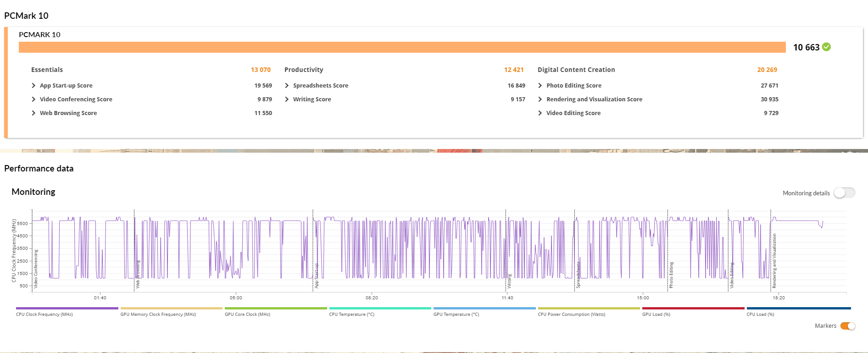Click the Essentials score 13 070
868x353 pixels.
pyautogui.click(x=261, y=70)
